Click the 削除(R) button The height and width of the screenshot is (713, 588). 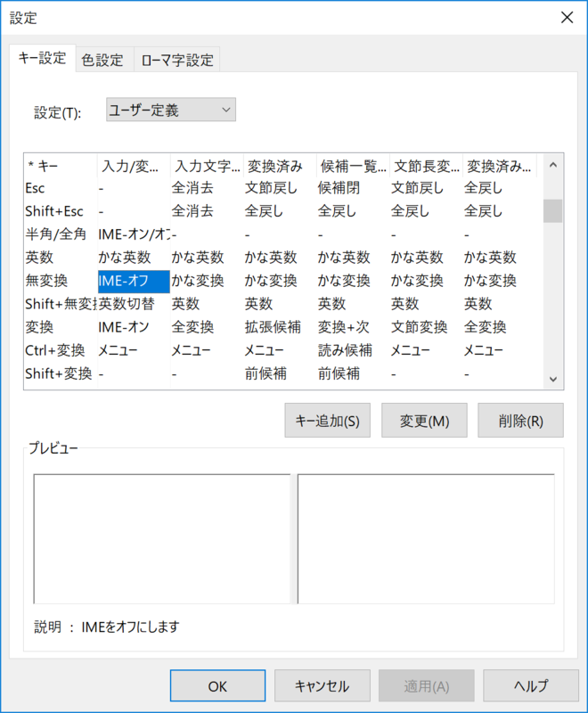click(521, 420)
